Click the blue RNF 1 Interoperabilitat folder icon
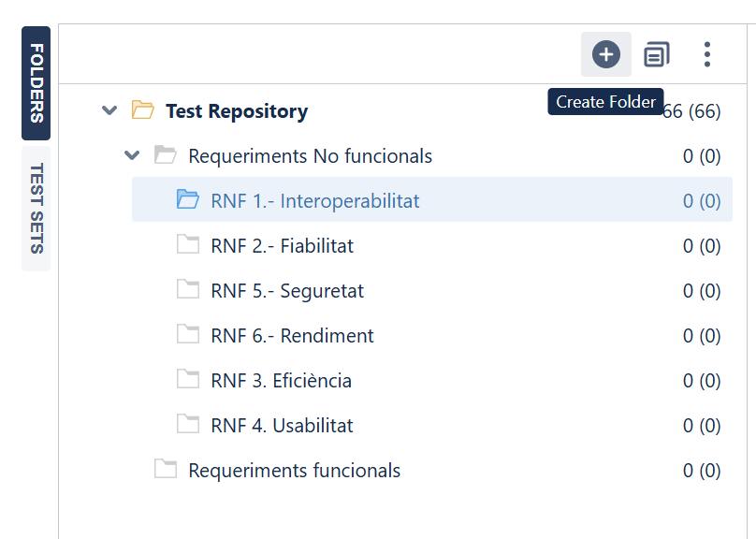Viewport: 756px width, 539px height. [187, 199]
